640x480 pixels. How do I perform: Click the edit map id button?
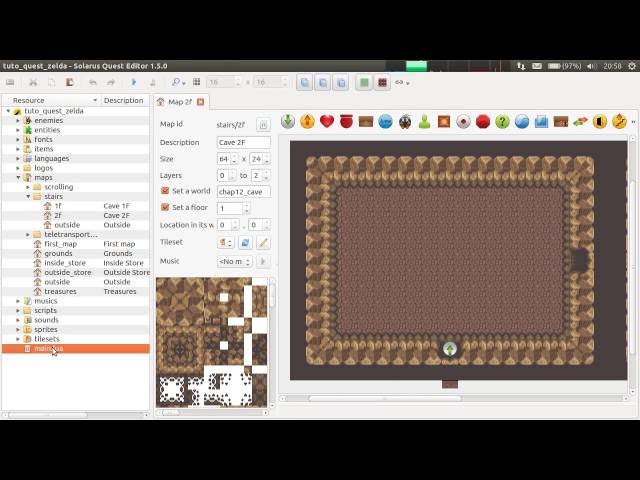pos(263,125)
